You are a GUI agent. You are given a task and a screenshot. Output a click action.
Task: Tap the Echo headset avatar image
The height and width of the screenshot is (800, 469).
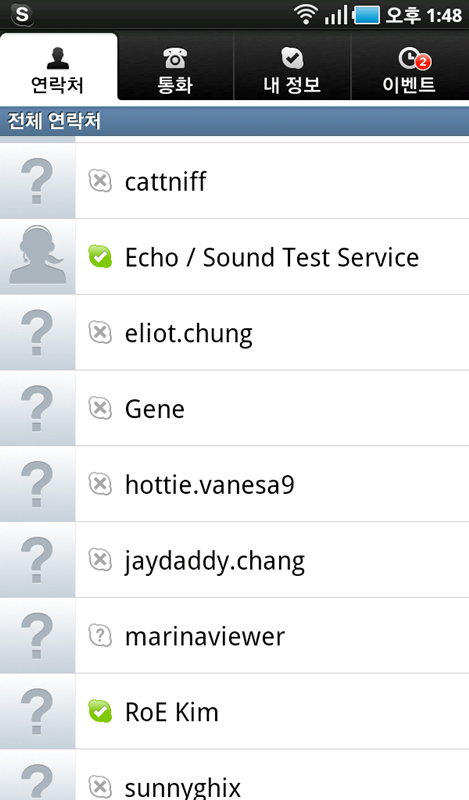(37, 257)
